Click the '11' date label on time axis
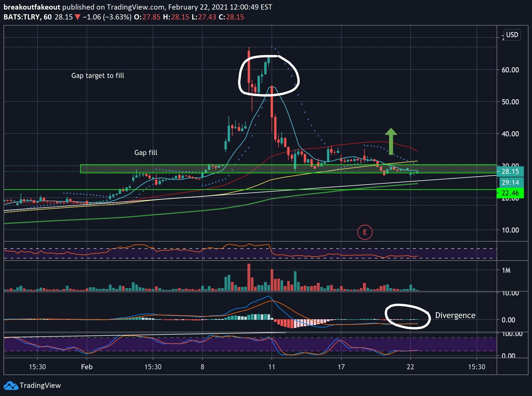Viewport: 532px width, 396px height. pyautogui.click(x=272, y=367)
